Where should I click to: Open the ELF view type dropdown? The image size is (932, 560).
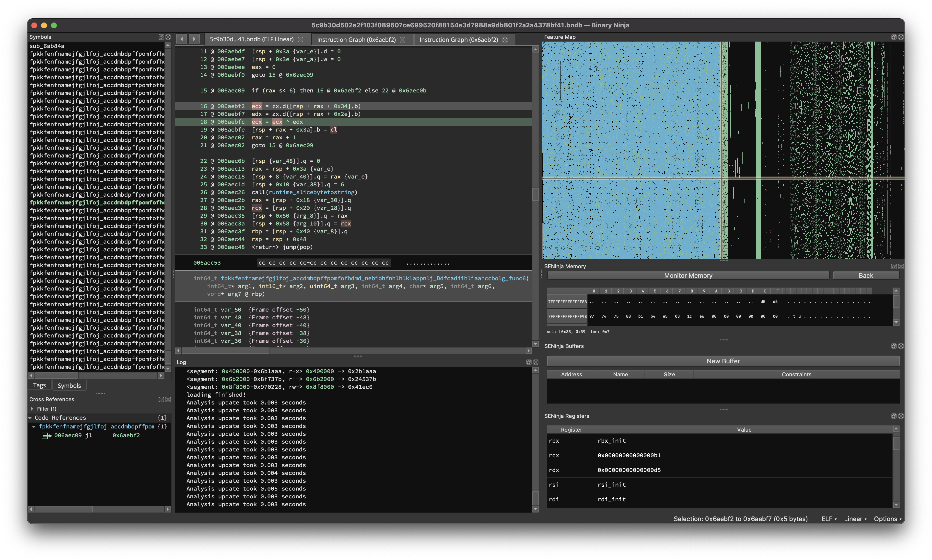pyautogui.click(x=829, y=519)
